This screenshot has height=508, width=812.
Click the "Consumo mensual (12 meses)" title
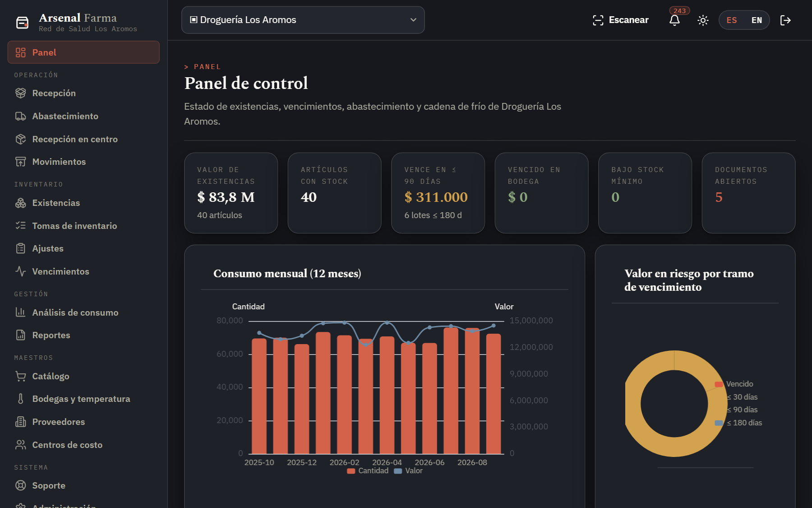pos(287,273)
